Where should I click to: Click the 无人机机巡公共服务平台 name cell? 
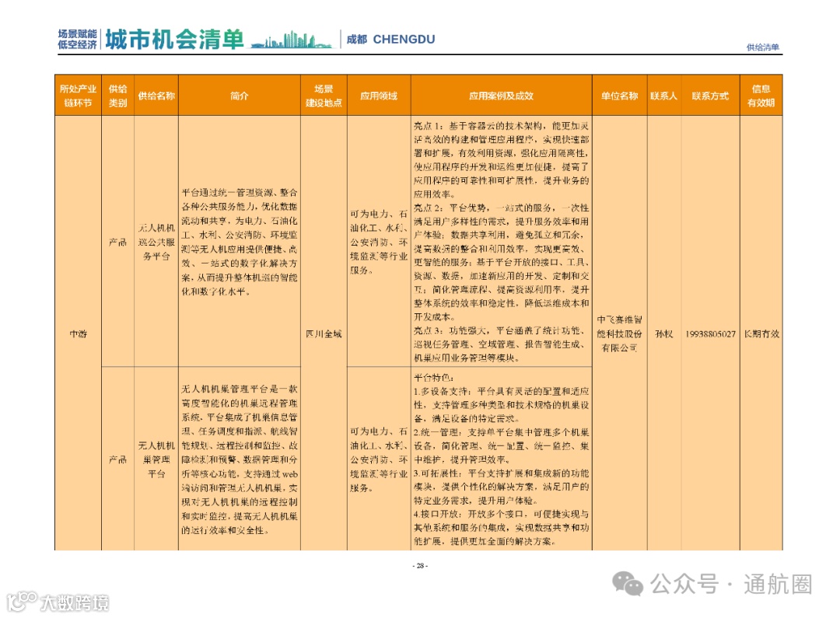[x=156, y=242]
